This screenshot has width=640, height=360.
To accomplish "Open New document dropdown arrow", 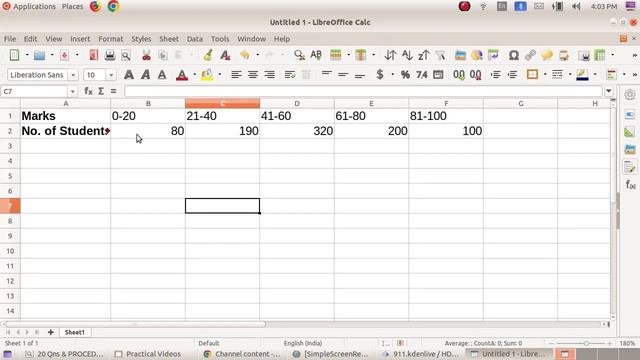I will tap(27, 55).
